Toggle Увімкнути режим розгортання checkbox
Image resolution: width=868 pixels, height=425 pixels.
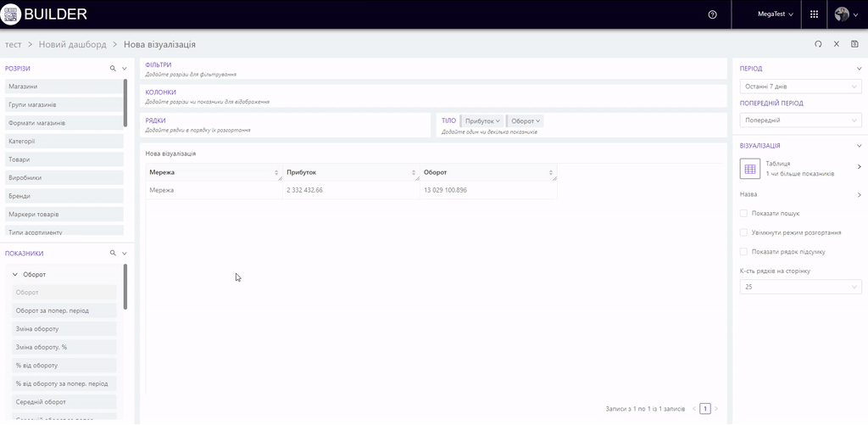click(x=743, y=232)
